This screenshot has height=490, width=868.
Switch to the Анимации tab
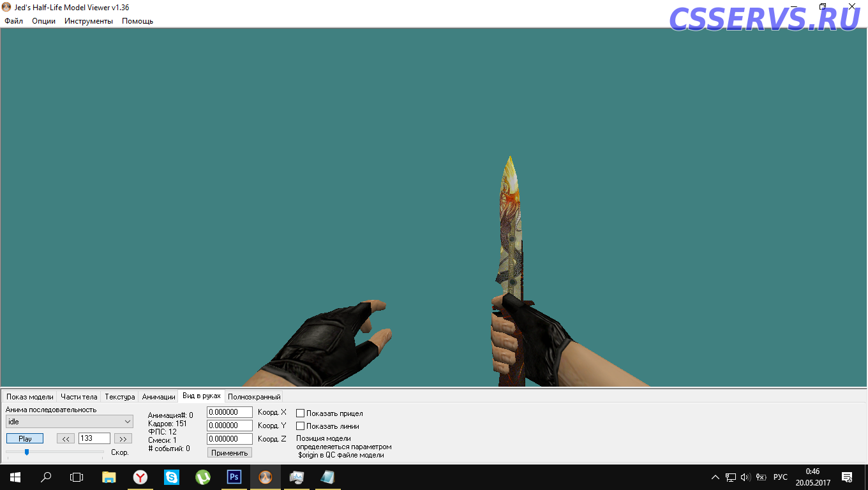pos(158,397)
